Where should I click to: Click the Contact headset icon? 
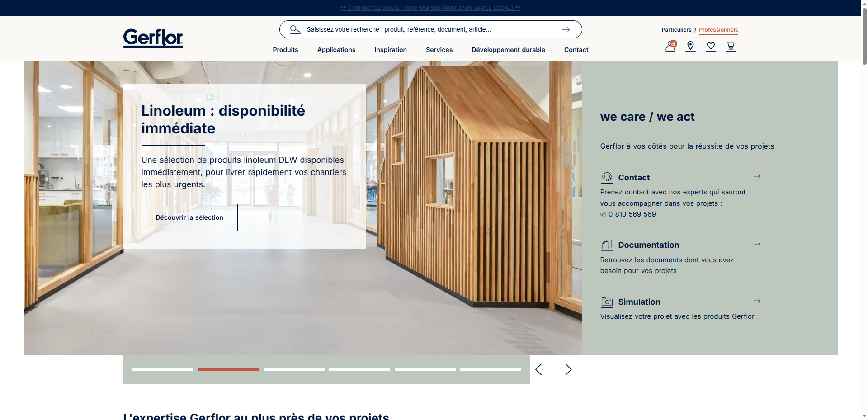[607, 177]
